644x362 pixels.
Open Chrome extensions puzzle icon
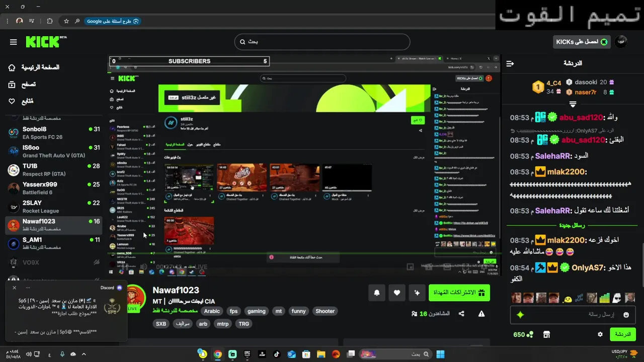(x=49, y=21)
